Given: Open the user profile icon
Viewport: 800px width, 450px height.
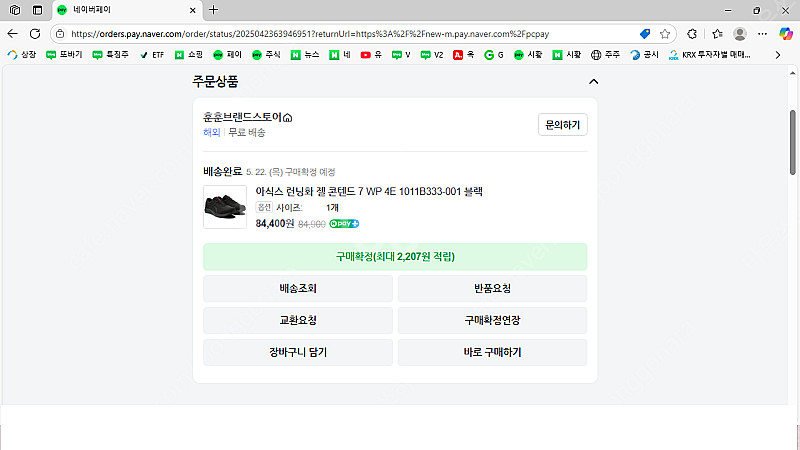Looking at the screenshot, I should tap(740, 34).
